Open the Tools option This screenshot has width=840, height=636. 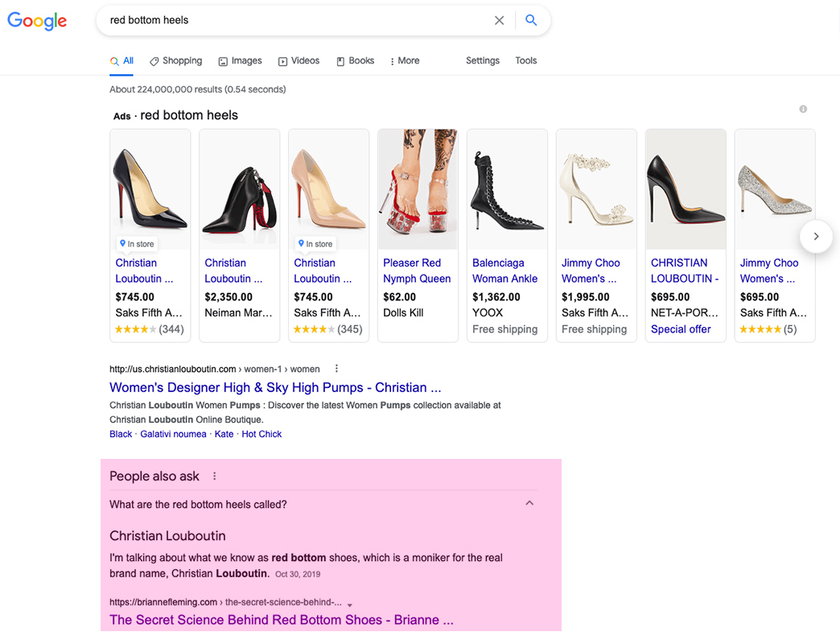click(x=525, y=61)
